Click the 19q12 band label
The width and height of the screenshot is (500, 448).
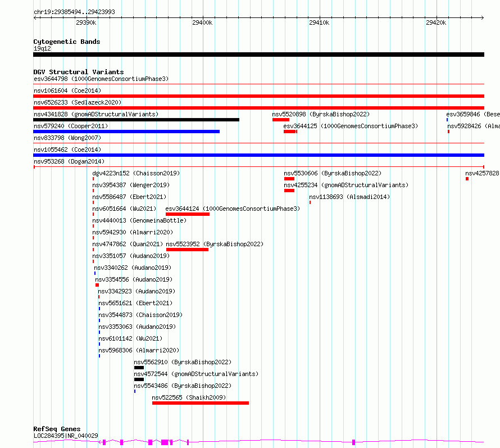pyautogui.click(x=42, y=48)
